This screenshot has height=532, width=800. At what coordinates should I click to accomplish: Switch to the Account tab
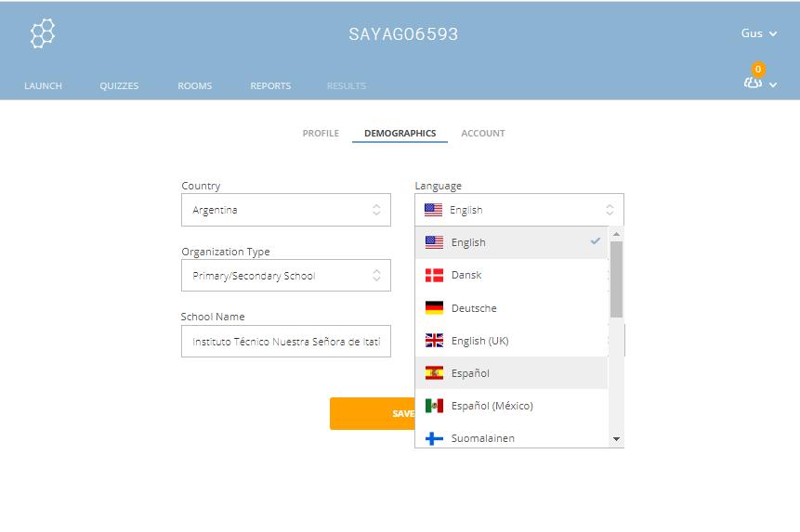482,133
